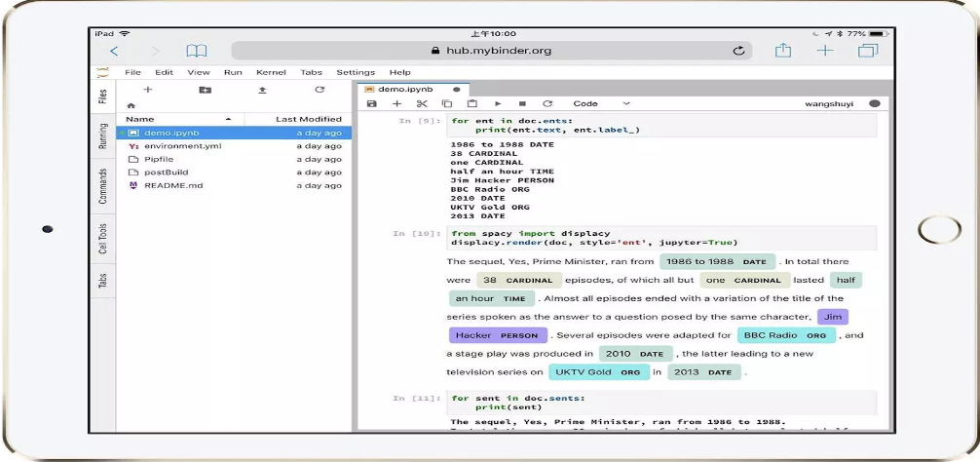Click the 'one CARDINAL' entity tag
Viewport: 980px width, 462px height.
(745, 280)
